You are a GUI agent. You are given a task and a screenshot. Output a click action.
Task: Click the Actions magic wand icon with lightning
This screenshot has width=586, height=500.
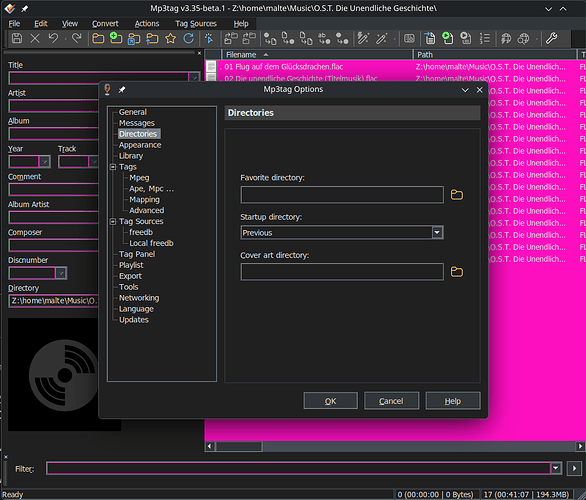(363, 38)
